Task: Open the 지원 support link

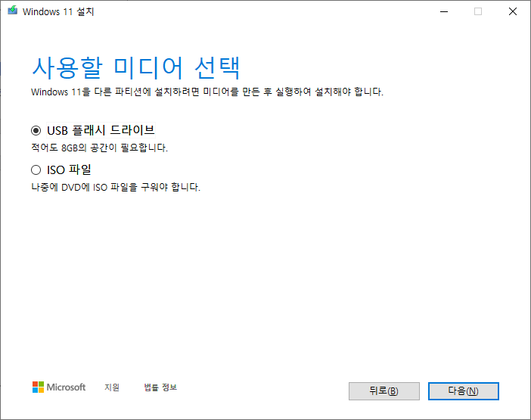Action: click(x=112, y=387)
